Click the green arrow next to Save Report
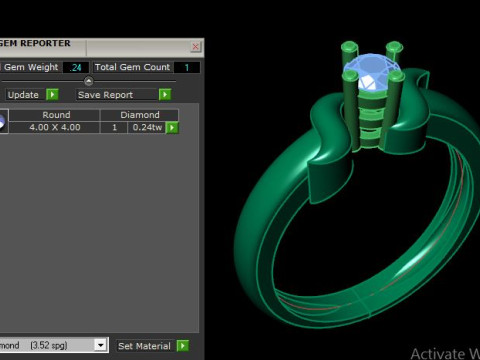This screenshot has height=360, width=480. [165, 95]
